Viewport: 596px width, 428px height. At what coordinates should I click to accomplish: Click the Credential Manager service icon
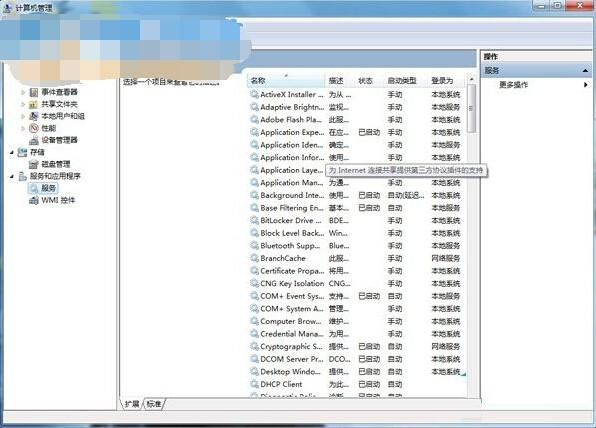pos(254,334)
